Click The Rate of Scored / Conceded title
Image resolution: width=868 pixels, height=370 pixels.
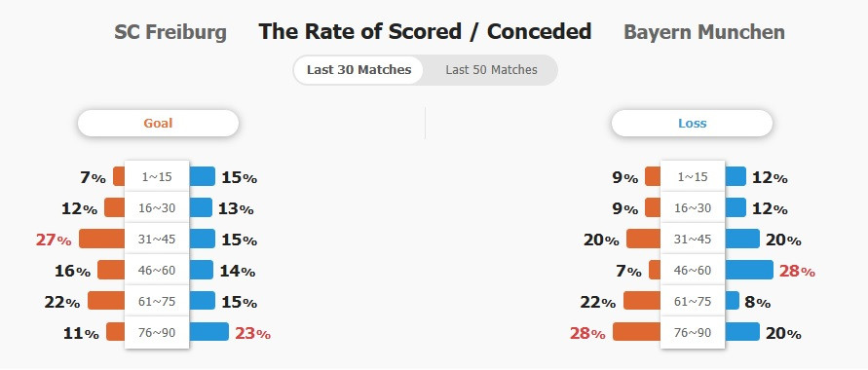click(x=425, y=31)
